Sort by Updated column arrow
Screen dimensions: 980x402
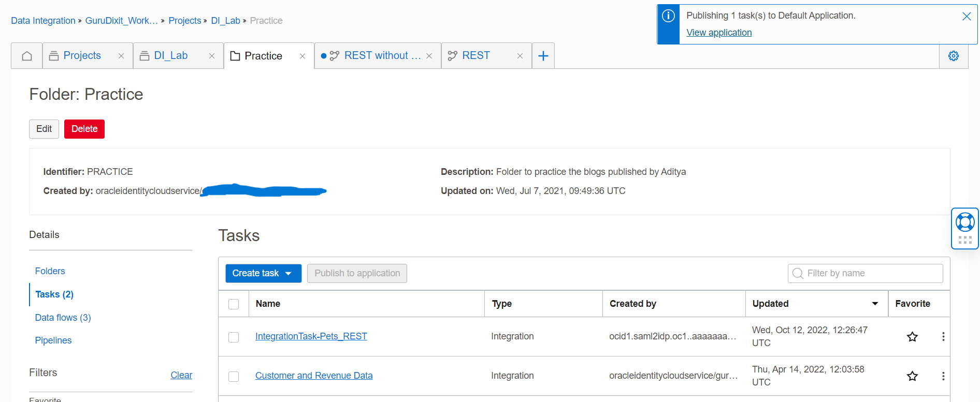875,304
